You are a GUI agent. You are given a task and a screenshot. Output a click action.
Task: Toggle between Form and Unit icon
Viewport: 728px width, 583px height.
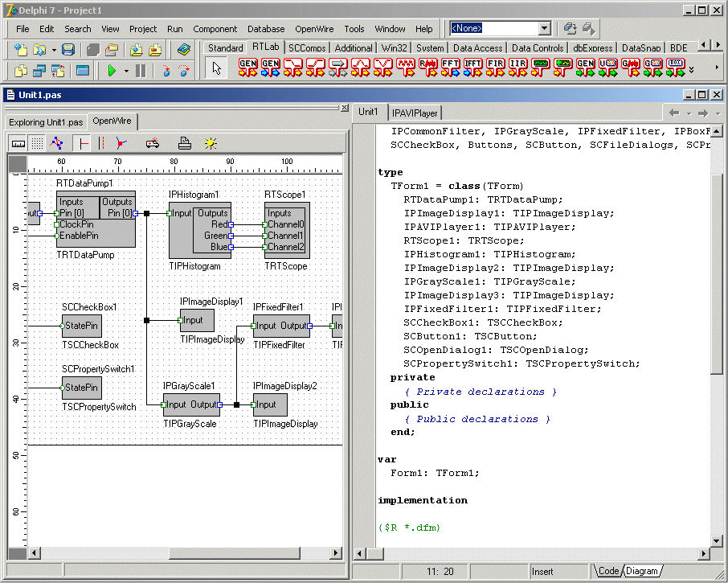point(58,71)
